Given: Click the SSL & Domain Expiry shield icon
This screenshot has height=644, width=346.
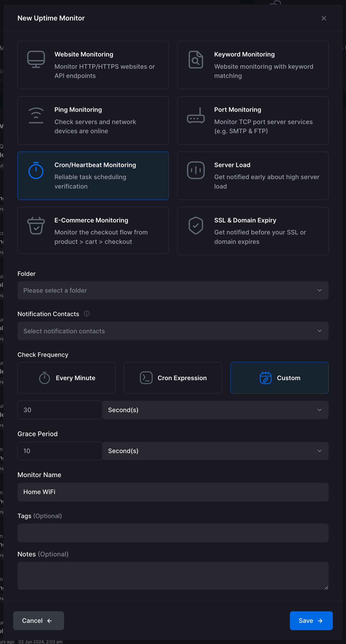Looking at the screenshot, I should (x=196, y=225).
